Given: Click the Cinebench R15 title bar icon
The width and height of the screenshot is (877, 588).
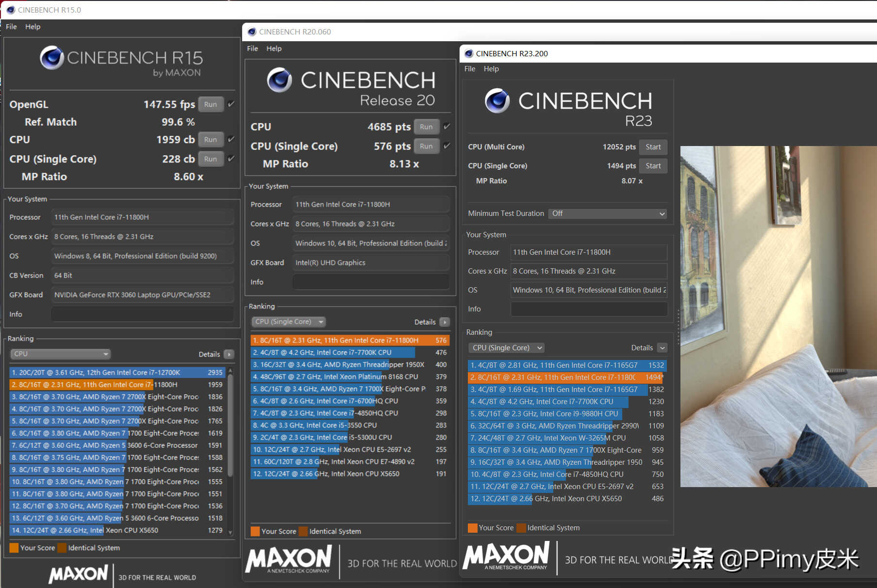Looking at the screenshot, I should click(11, 10).
